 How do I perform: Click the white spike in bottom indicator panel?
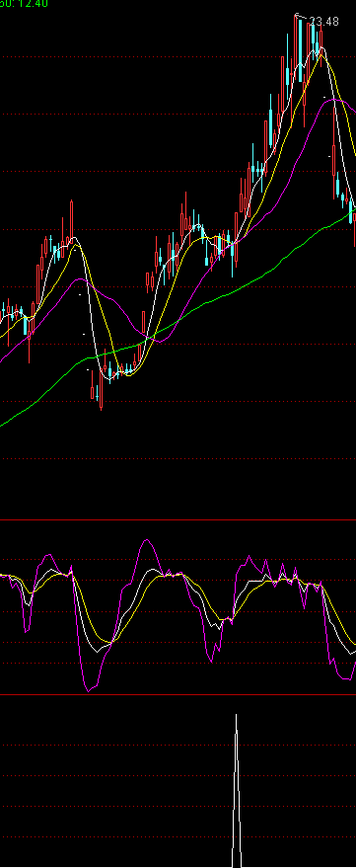point(237,791)
